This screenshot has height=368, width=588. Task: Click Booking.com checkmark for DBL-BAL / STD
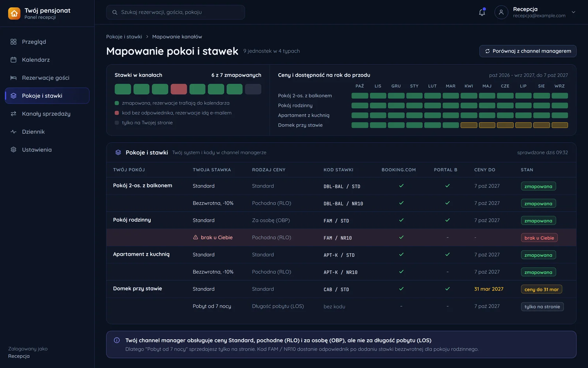(401, 186)
